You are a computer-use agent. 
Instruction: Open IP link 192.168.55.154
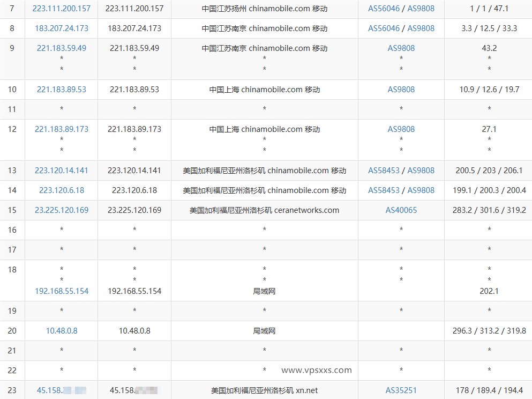(62, 291)
